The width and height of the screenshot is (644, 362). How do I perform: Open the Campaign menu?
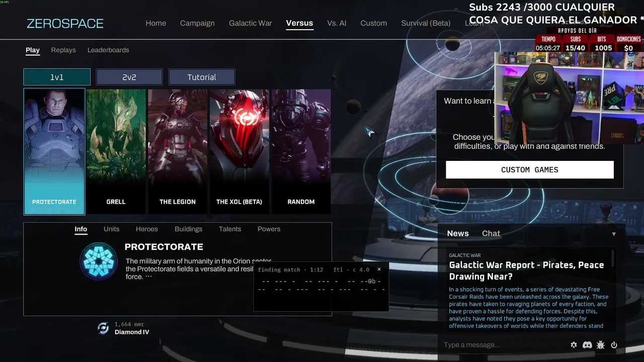pos(197,23)
